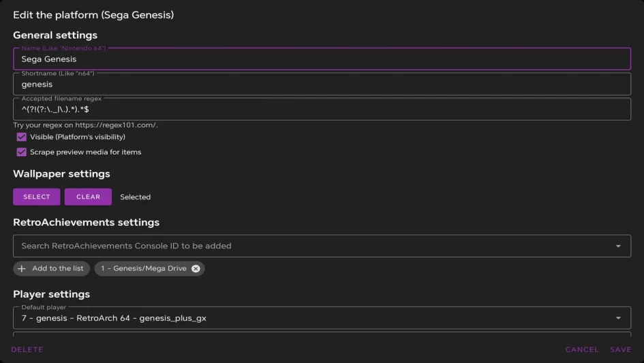This screenshot has height=363, width=644.
Task: Focus the Name field containing Sega Genesis
Action: (322, 59)
